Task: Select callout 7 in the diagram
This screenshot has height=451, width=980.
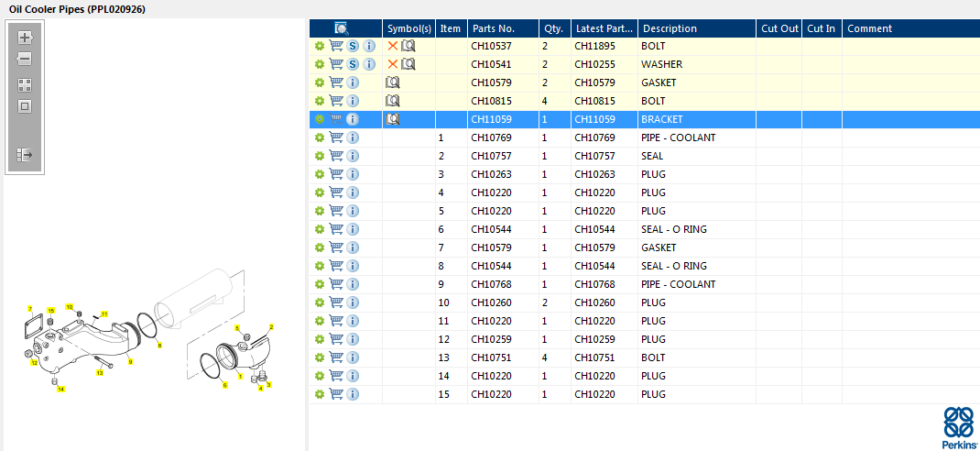Action: (x=29, y=309)
